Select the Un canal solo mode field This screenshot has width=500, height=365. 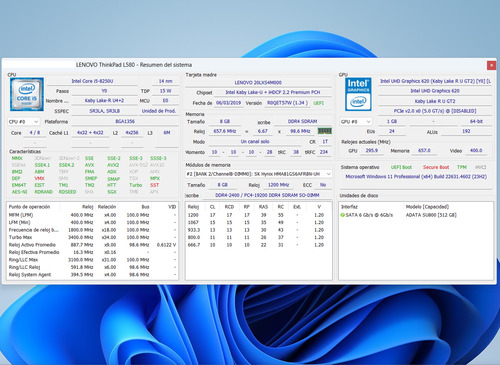(x=255, y=141)
